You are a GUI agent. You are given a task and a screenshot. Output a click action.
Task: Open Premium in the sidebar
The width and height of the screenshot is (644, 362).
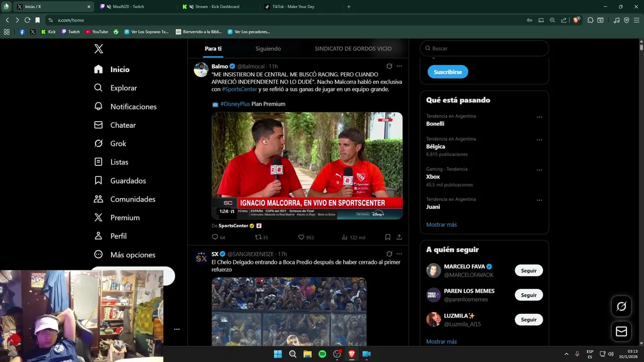[x=117, y=218]
